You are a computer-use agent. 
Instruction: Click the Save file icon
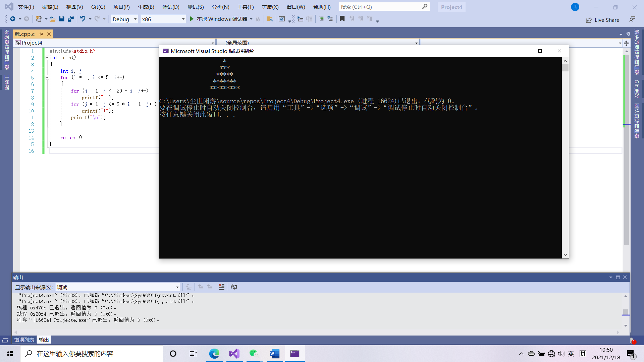coord(62,19)
